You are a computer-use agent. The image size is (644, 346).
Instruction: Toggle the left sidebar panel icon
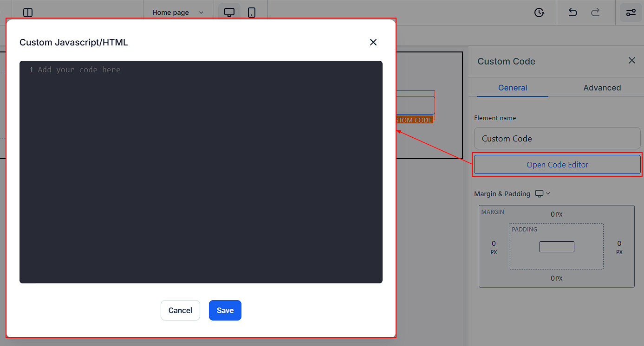[28, 13]
